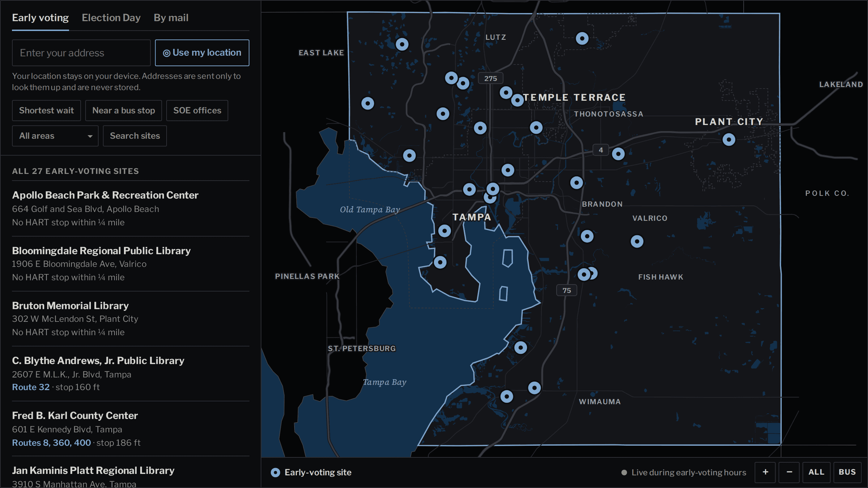Switch to the By mail tab
This screenshot has width=868, height=488.
(171, 18)
